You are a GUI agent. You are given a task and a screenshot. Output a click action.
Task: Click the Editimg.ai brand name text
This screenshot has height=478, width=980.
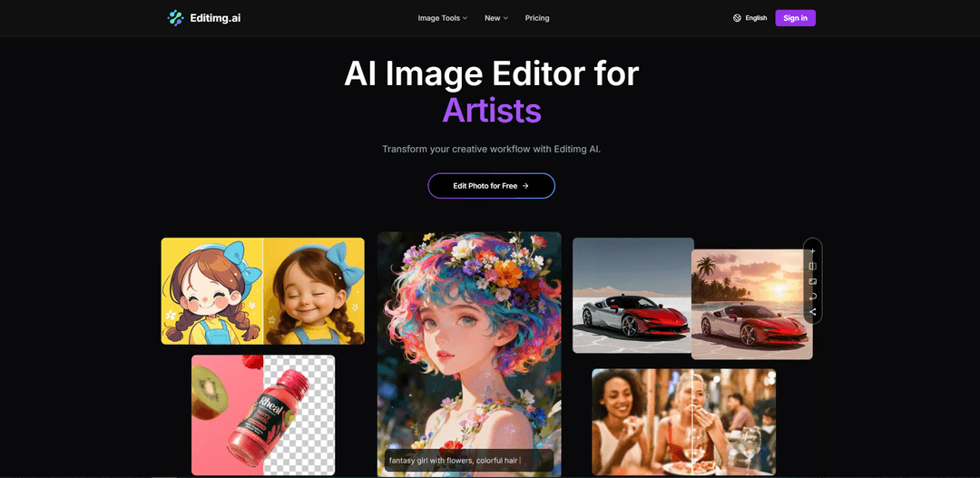click(x=215, y=18)
